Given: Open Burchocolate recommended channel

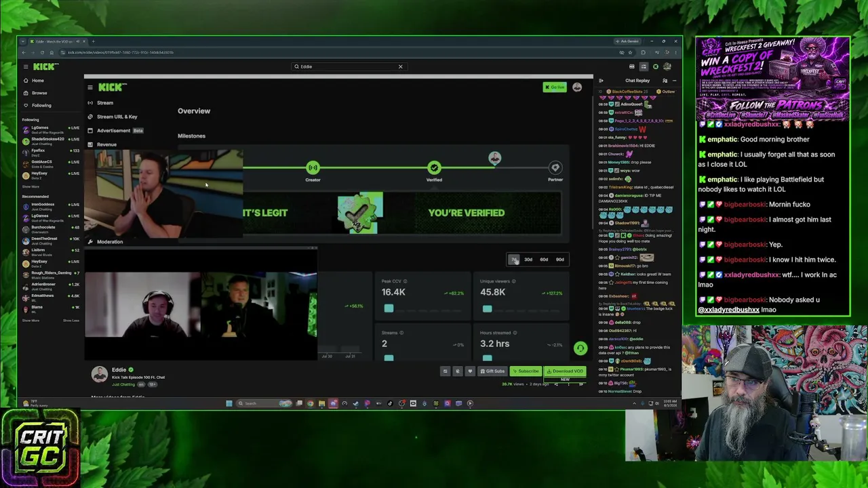Looking at the screenshot, I should click(52, 228).
